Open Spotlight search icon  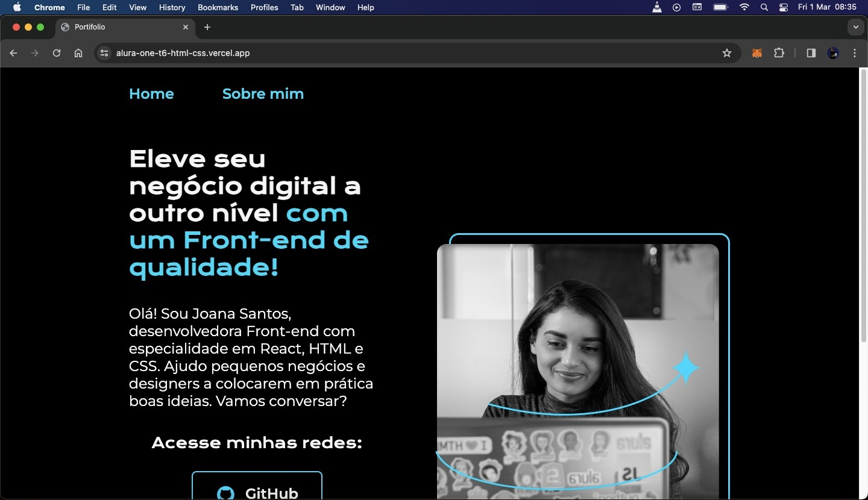[764, 7]
